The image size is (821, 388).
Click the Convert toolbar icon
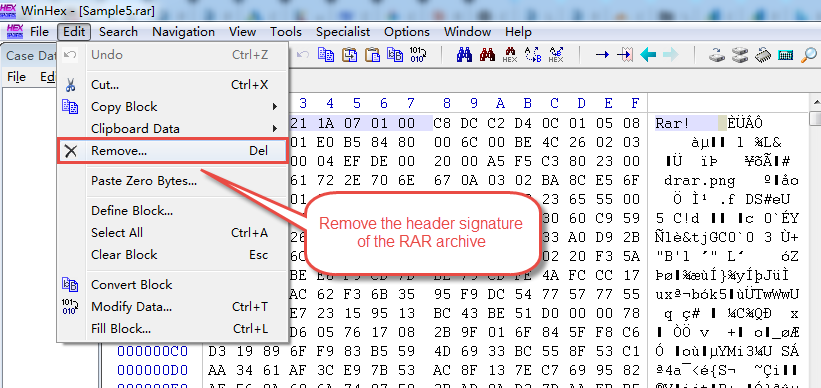[395, 54]
